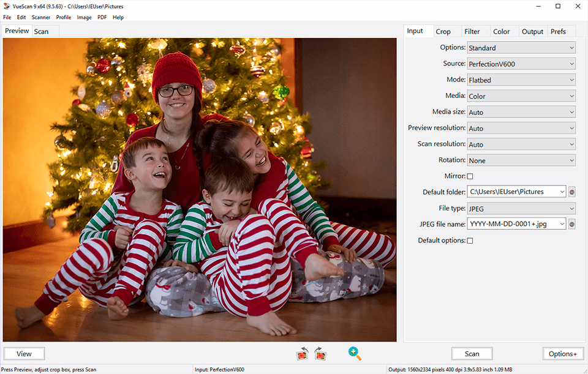Switch to the Preview tab
Viewport: 588px width, 374px height.
(17, 31)
